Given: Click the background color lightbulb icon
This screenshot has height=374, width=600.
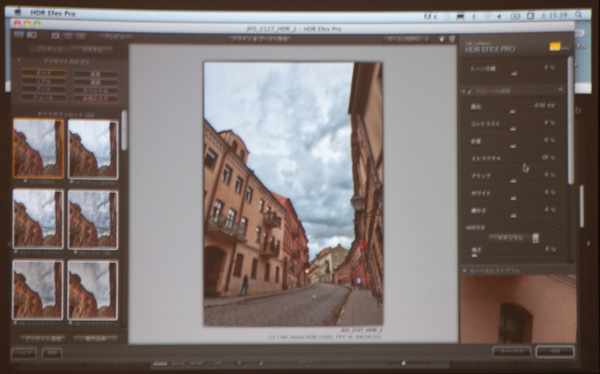Looking at the screenshot, I should click(x=442, y=39).
